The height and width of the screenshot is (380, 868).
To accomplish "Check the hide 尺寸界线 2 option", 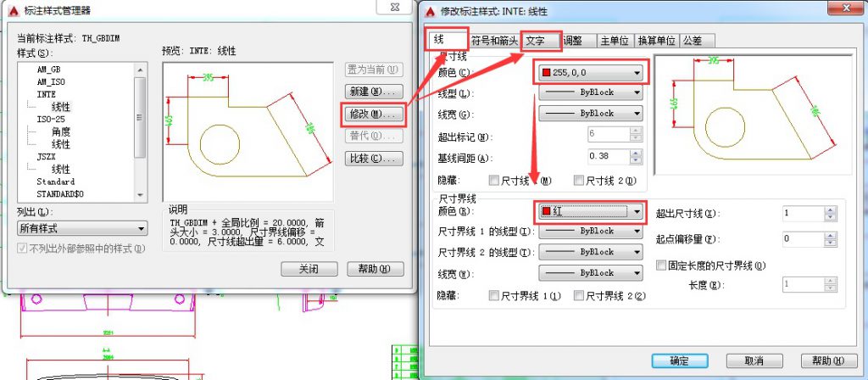I will pos(579,296).
